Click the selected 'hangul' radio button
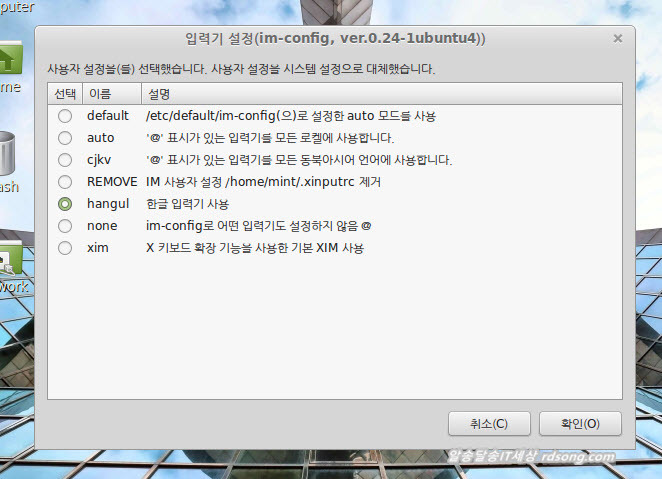 point(65,204)
